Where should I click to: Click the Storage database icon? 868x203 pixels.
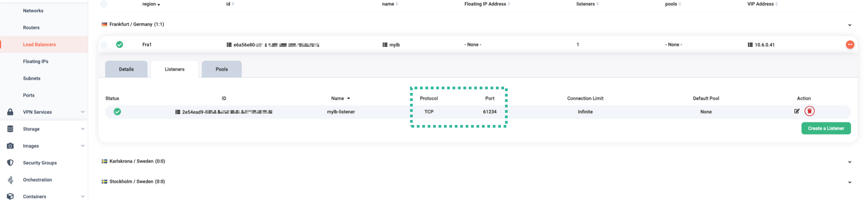point(10,129)
